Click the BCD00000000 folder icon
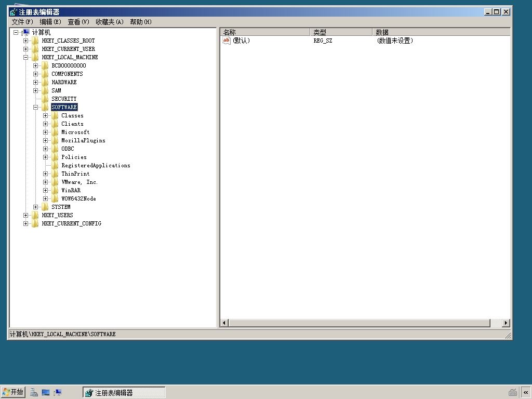Screen dimensions: 532x399 (45, 65)
